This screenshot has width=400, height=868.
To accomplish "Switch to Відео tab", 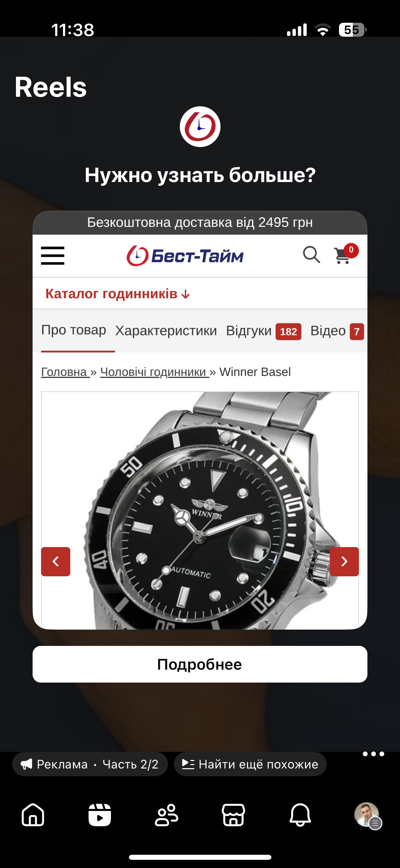I will (x=337, y=331).
